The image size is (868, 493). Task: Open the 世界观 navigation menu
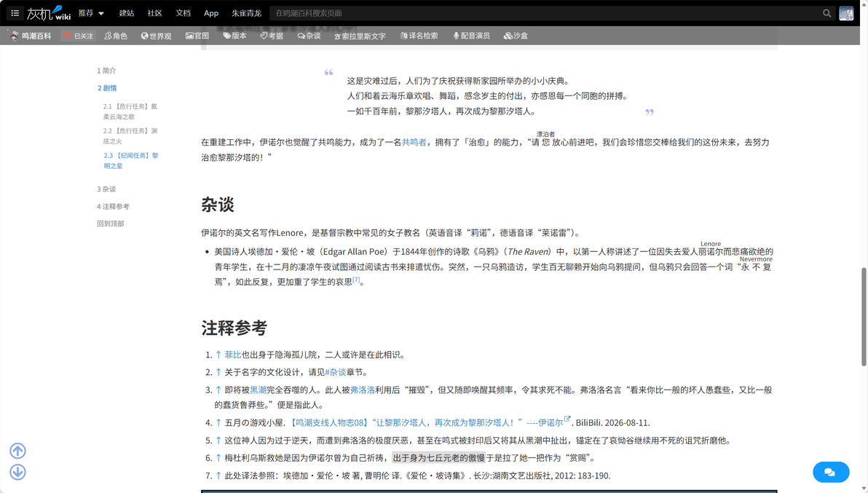coord(156,36)
